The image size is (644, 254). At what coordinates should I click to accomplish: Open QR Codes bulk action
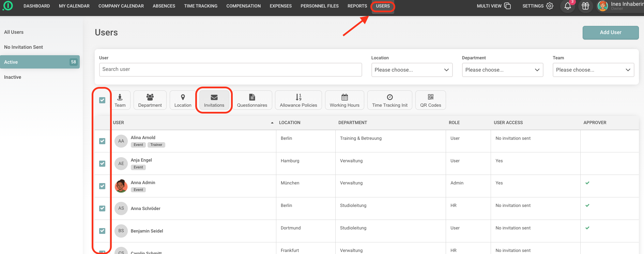[430, 100]
